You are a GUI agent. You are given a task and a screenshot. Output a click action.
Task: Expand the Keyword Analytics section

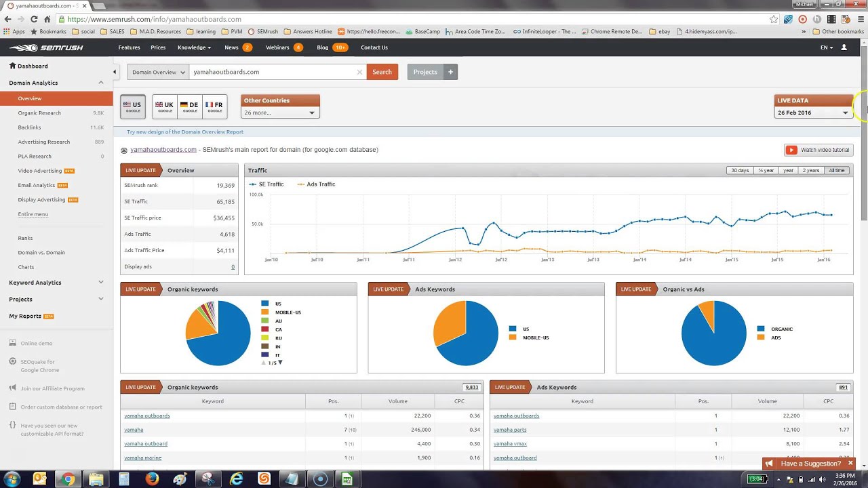pyautogui.click(x=101, y=283)
